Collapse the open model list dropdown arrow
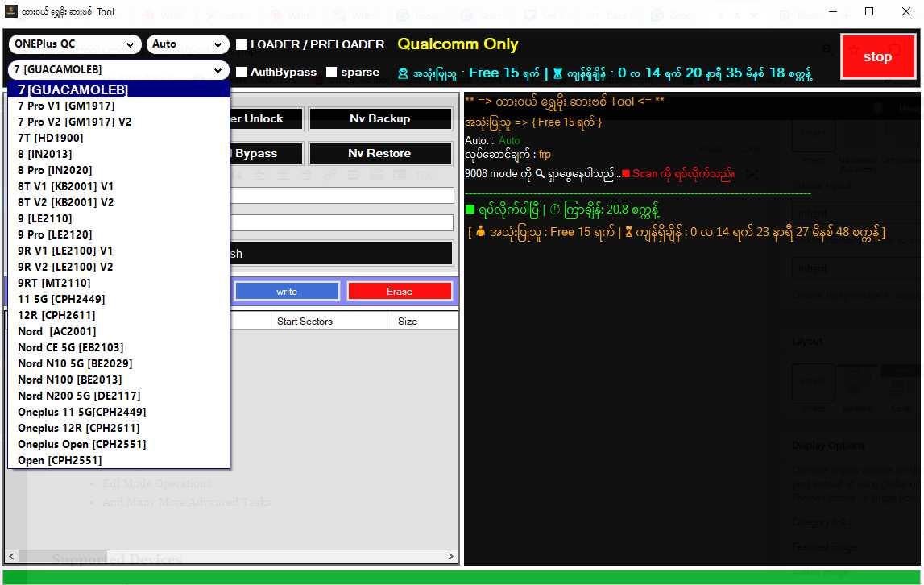This screenshot has height=585, width=924. [x=218, y=70]
